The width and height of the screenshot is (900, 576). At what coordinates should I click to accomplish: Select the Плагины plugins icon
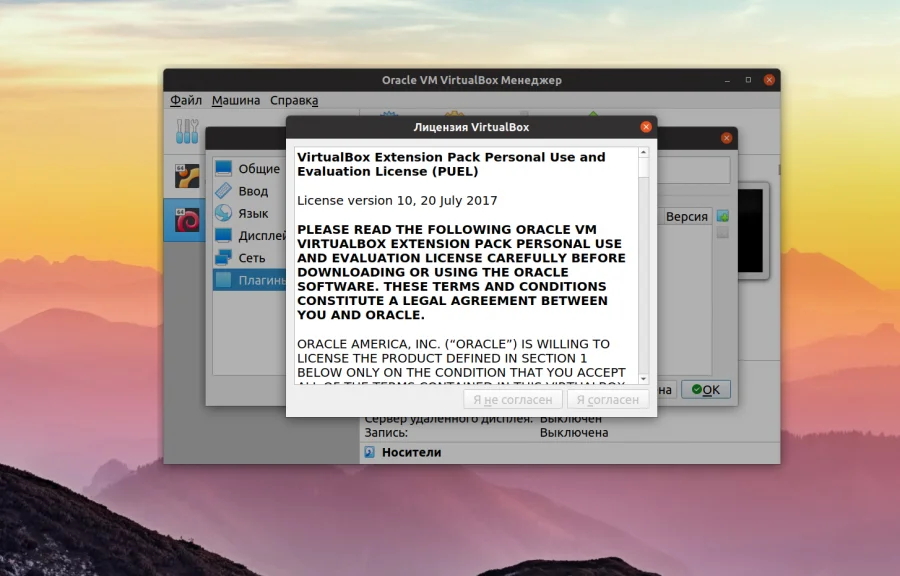[x=224, y=279]
